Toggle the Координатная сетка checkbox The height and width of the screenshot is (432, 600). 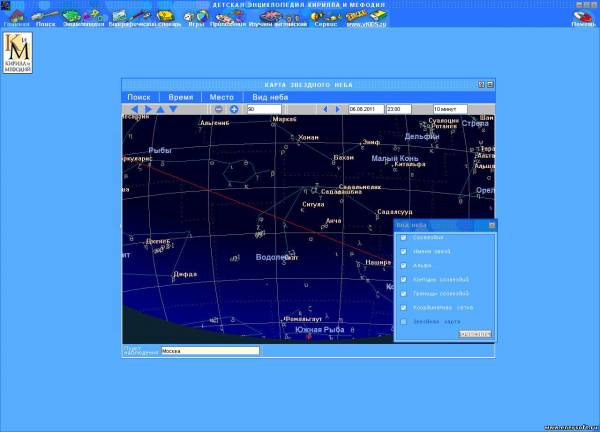(x=403, y=308)
